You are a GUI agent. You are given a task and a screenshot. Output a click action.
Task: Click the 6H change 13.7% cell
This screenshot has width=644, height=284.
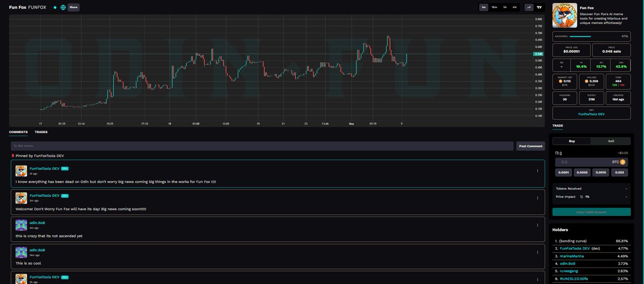[601, 65]
